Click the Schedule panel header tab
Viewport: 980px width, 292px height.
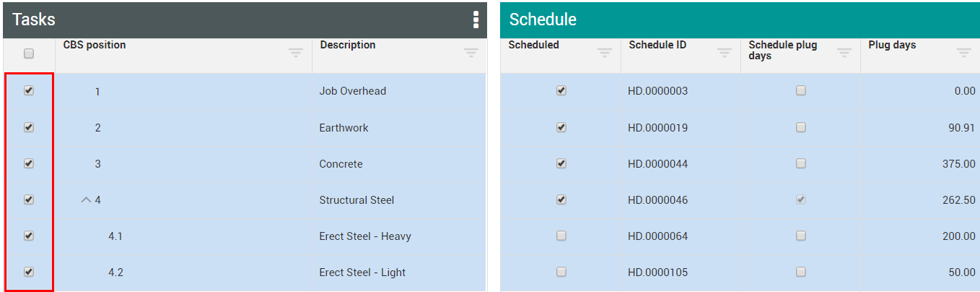click(543, 20)
